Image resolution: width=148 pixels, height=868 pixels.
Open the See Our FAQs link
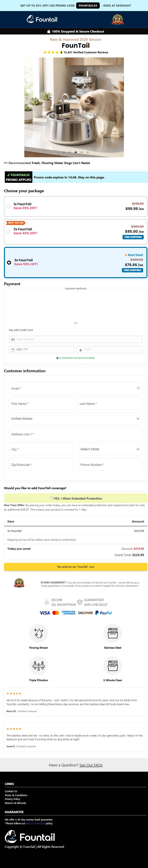point(91,765)
